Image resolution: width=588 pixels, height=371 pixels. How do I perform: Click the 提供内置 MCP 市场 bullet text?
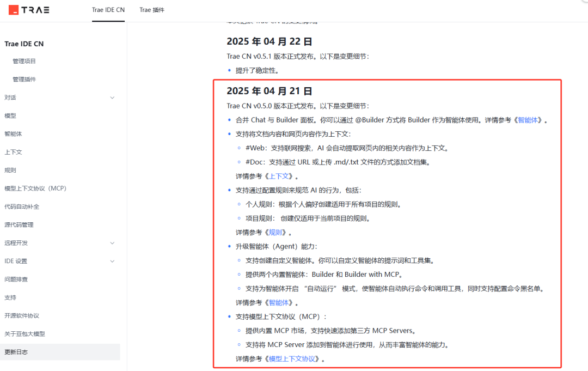(331, 331)
